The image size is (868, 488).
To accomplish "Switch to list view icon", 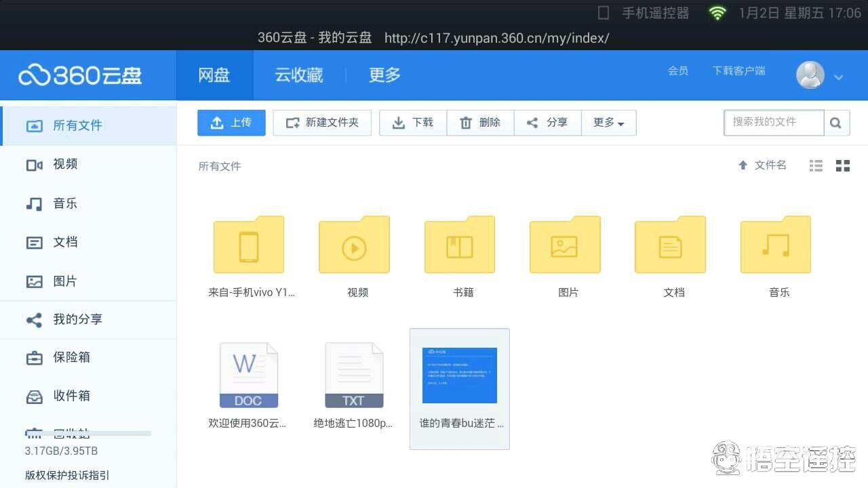I will click(x=816, y=165).
